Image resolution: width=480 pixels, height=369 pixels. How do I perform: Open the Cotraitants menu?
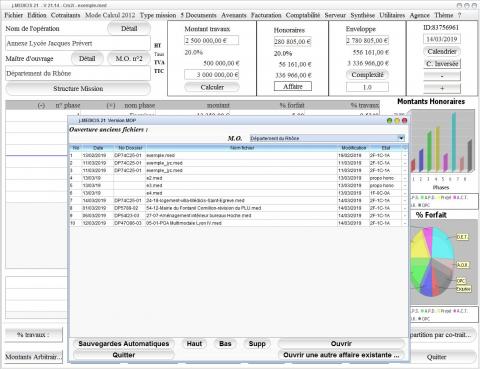[x=65, y=15]
